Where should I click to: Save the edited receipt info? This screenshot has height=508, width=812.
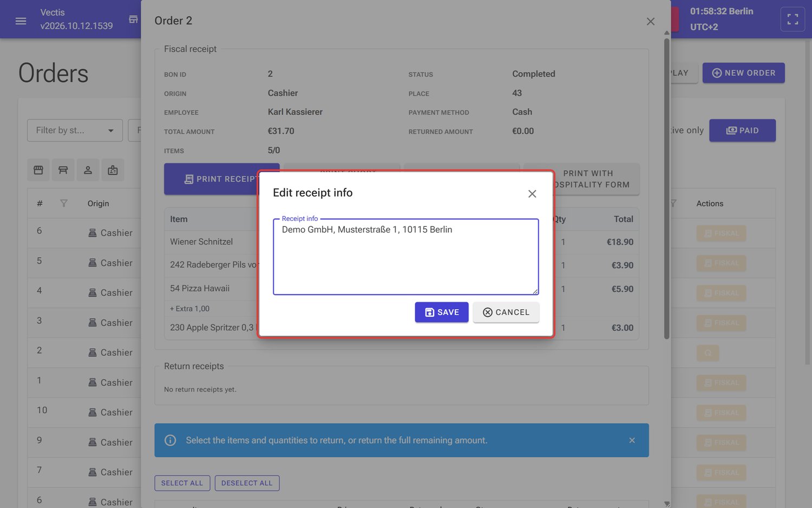(441, 312)
